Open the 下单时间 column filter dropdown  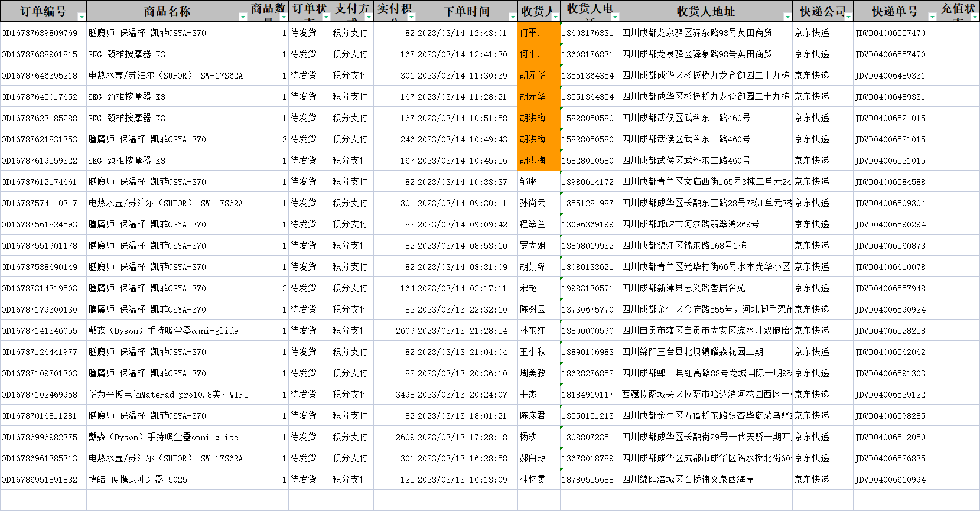tap(513, 17)
